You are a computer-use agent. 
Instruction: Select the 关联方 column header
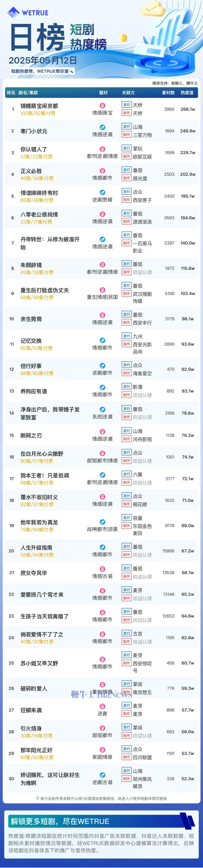[128, 93]
